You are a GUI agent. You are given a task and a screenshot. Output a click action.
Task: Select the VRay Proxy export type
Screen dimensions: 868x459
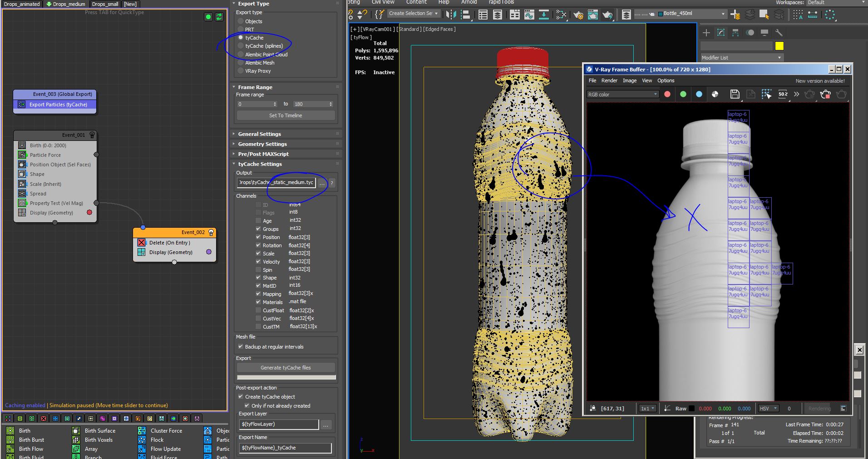[x=241, y=71]
